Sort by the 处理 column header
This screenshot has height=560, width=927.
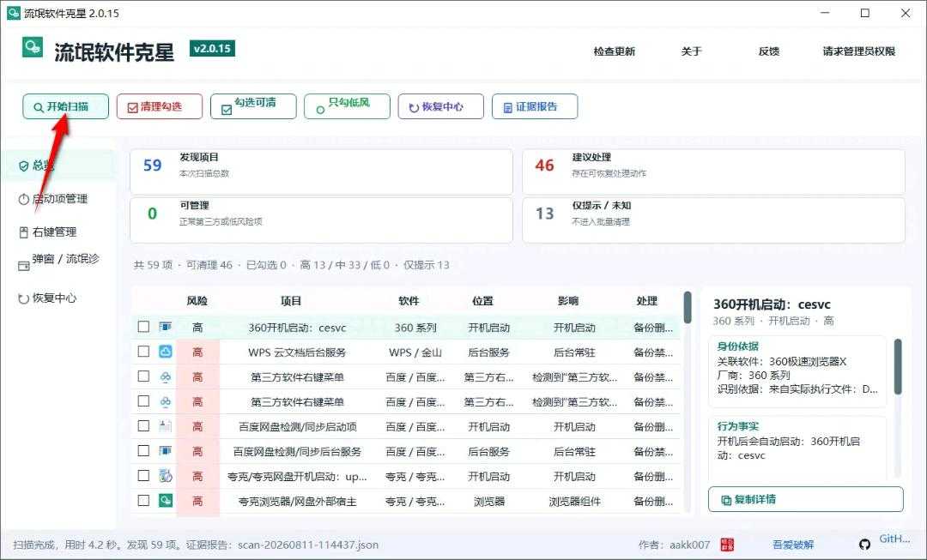coord(647,301)
